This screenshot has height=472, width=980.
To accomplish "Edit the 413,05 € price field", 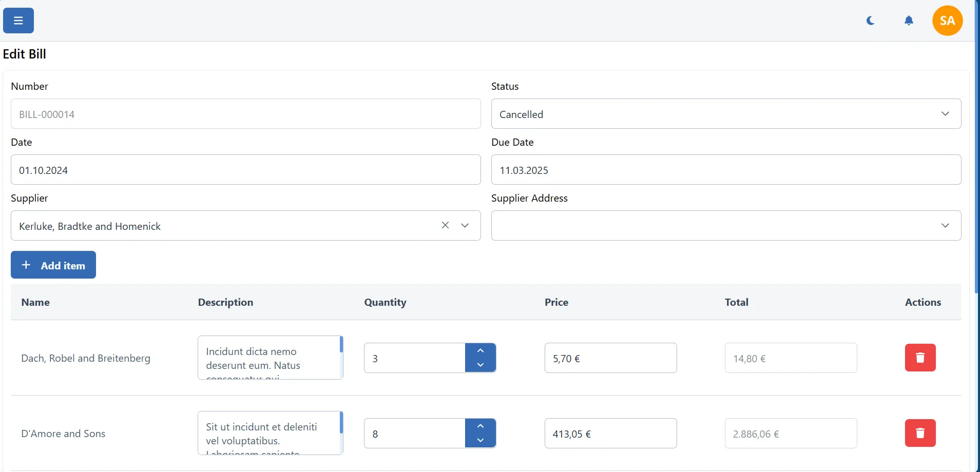I will (x=610, y=434).
